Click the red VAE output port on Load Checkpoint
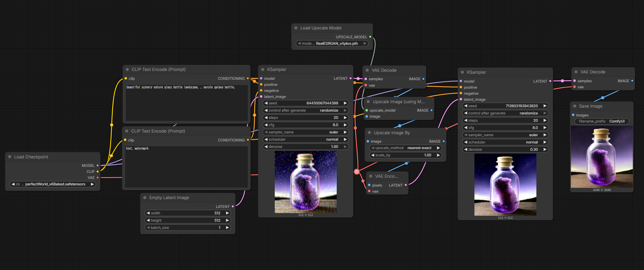This screenshot has width=644, height=270. (97, 178)
